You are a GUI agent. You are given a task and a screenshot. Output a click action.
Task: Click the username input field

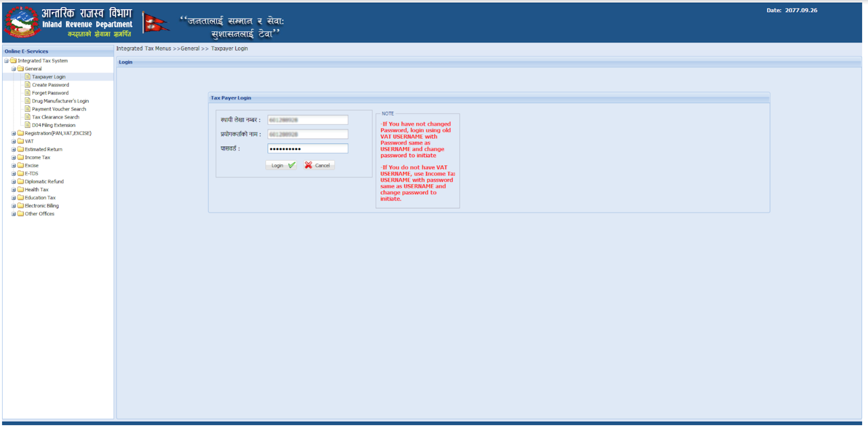point(308,135)
